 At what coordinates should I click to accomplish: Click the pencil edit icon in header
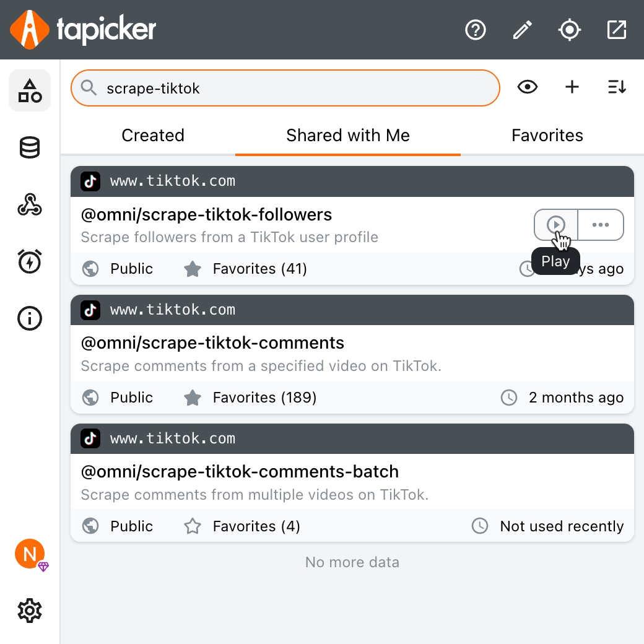[523, 30]
